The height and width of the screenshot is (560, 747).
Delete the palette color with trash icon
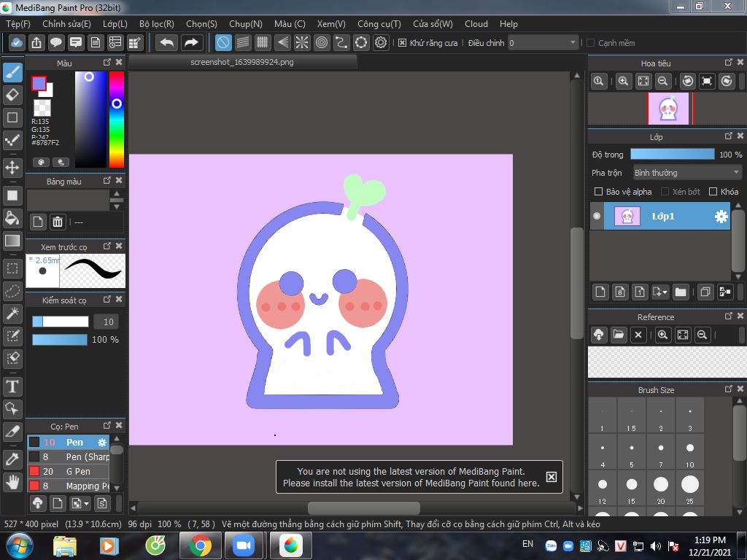(58, 222)
